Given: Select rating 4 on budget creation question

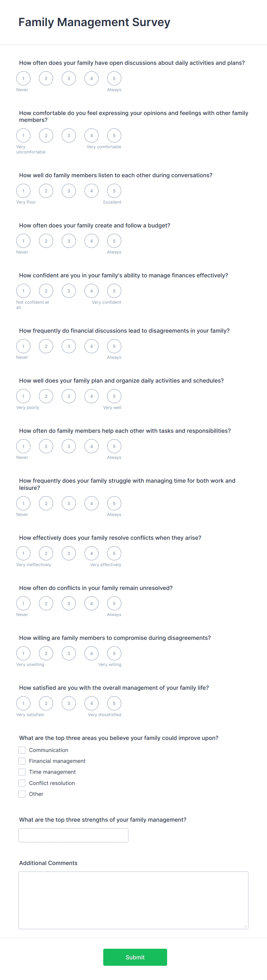Looking at the screenshot, I should coord(91,241).
